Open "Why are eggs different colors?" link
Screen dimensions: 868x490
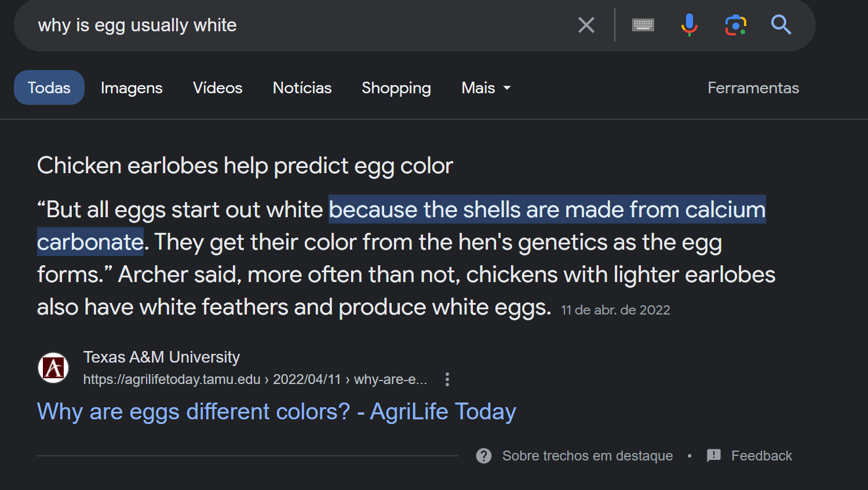pos(276,412)
